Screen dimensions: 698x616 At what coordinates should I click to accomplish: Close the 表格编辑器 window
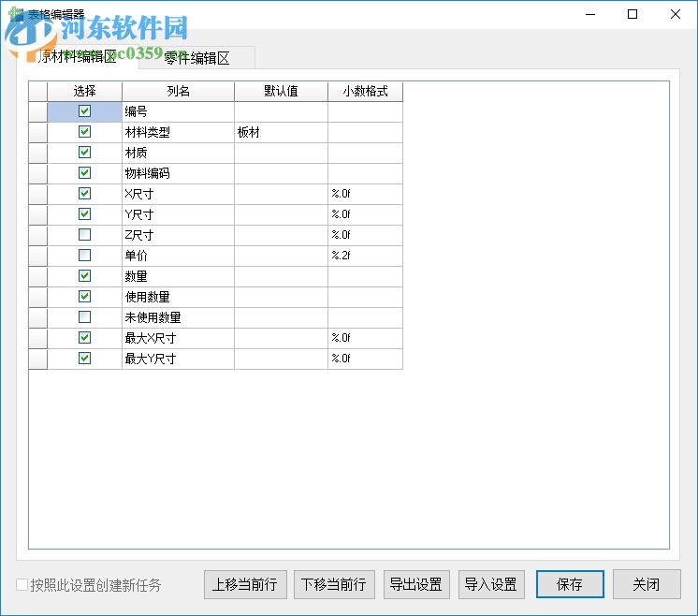(x=675, y=14)
